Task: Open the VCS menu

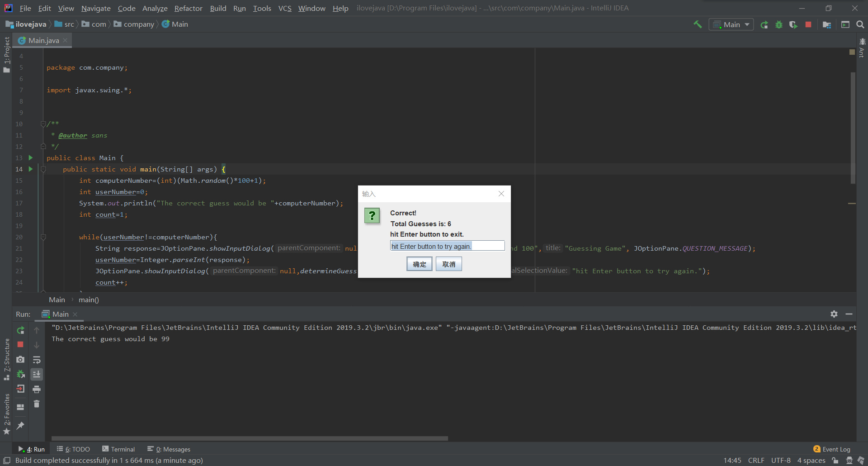Action: pyautogui.click(x=285, y=8)
